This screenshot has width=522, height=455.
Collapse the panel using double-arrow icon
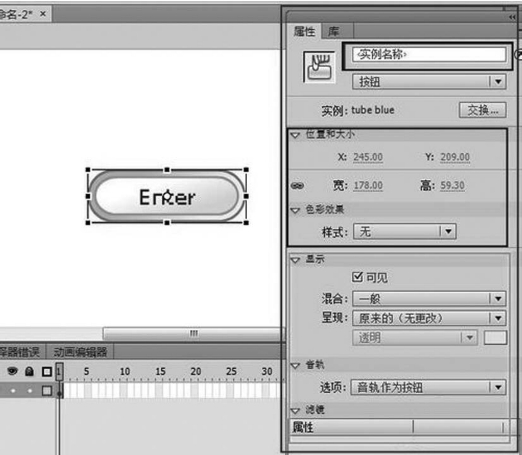[512, 17]
